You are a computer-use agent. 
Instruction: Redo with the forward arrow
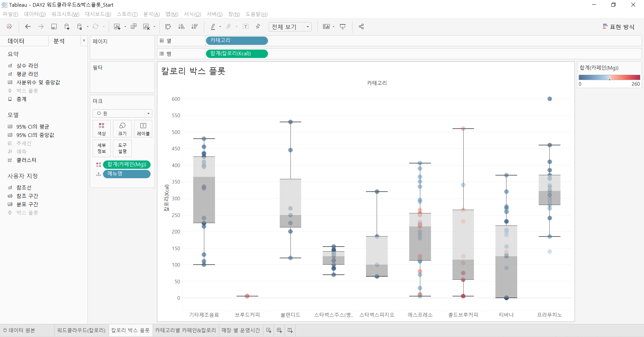[41, 26]
